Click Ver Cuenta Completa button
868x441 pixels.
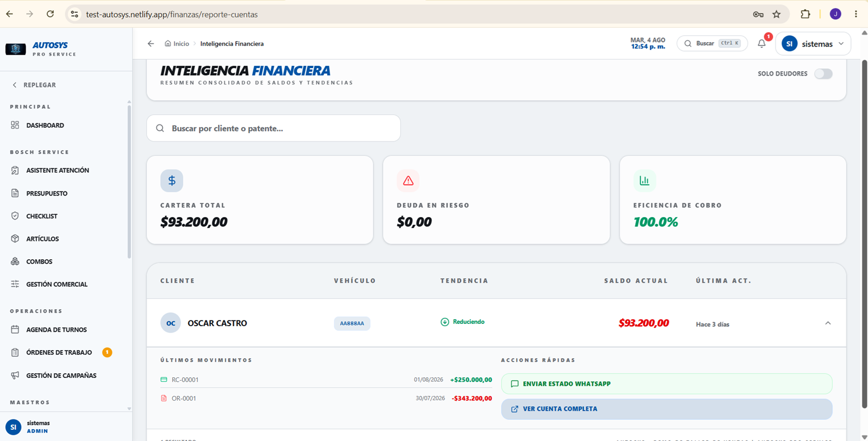pos(666,409)
